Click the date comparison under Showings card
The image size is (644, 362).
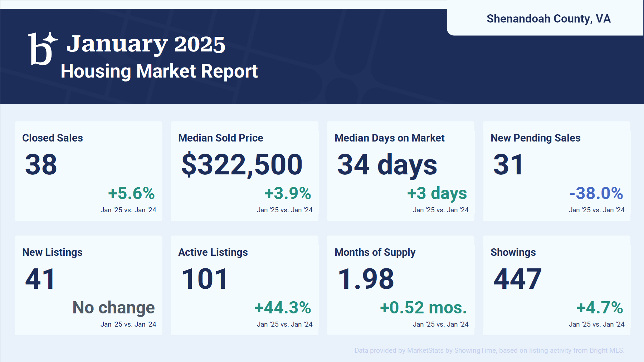[x=596, y=324]
